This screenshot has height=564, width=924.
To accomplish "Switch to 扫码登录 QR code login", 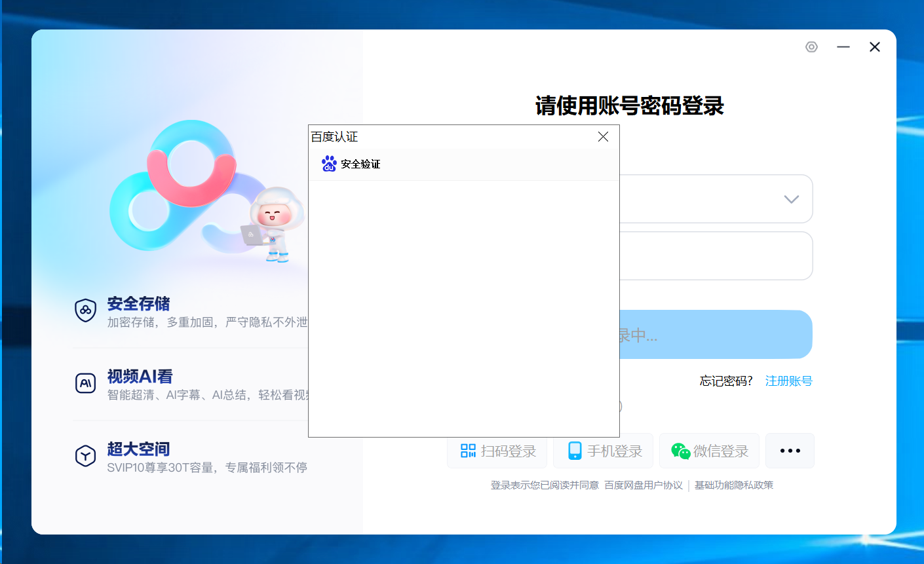I will (497, 451).
